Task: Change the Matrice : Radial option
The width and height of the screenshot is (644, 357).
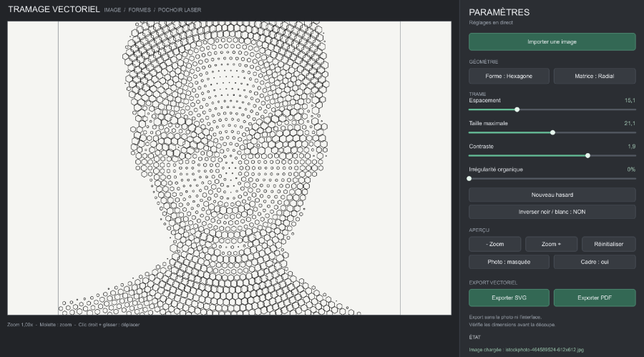Action: (595, 76)
